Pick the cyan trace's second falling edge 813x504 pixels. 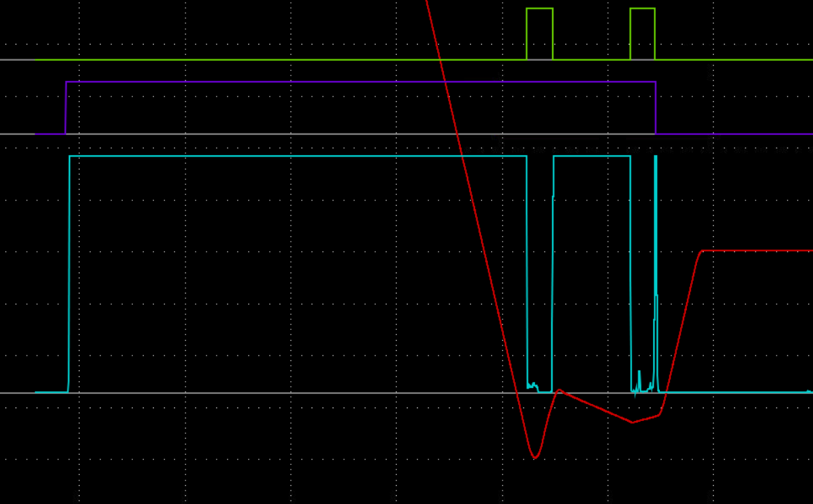(x=631, y=270)
